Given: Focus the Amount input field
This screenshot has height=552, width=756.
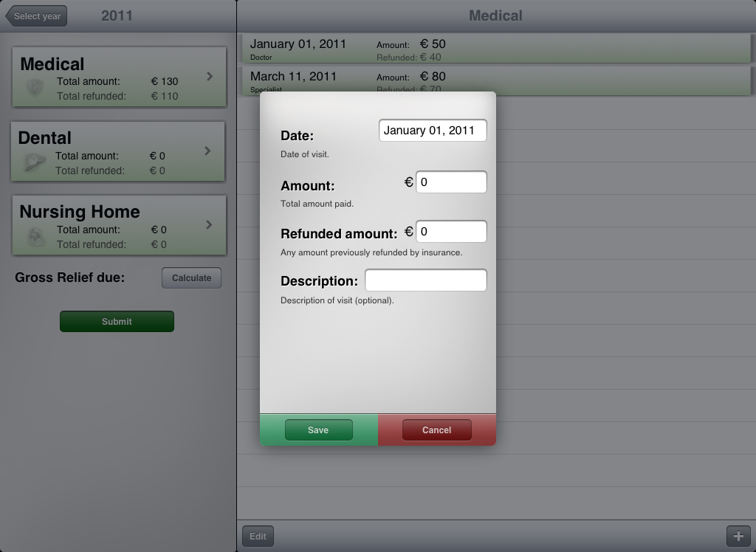Looking at the screenshot, I should 451,182.
